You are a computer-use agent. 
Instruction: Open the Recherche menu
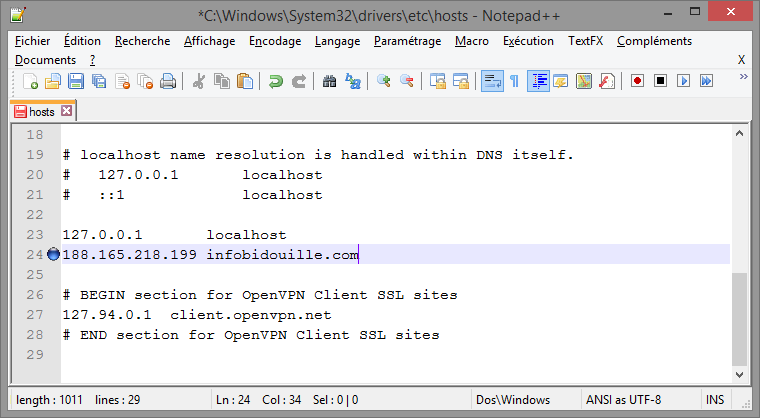[142, 41]
